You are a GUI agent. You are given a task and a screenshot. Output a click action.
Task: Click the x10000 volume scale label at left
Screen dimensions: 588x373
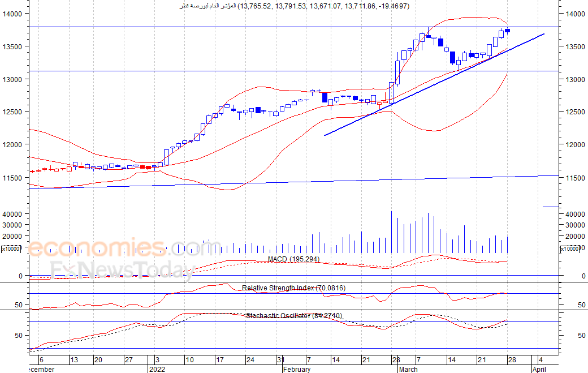(x=11, y=249)
